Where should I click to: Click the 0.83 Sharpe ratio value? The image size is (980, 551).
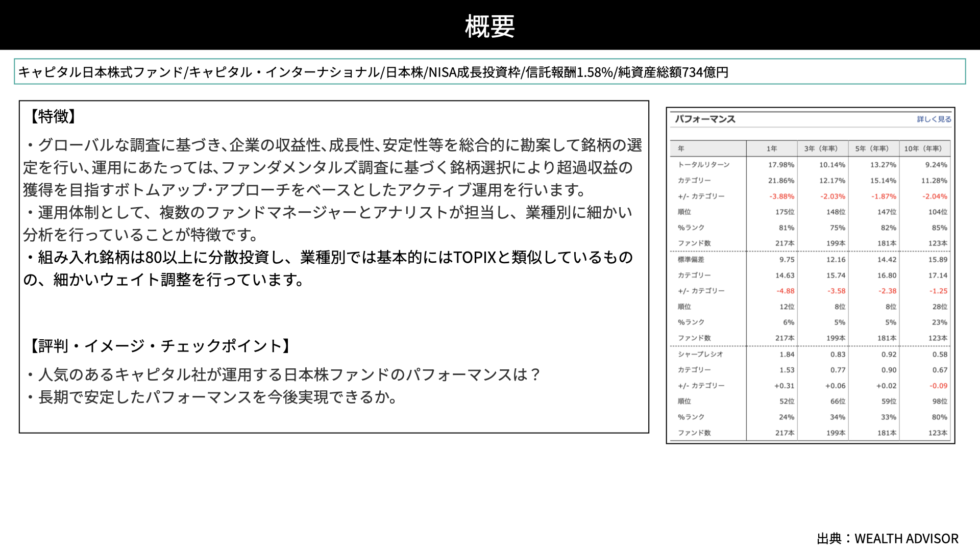click(838, 354)
